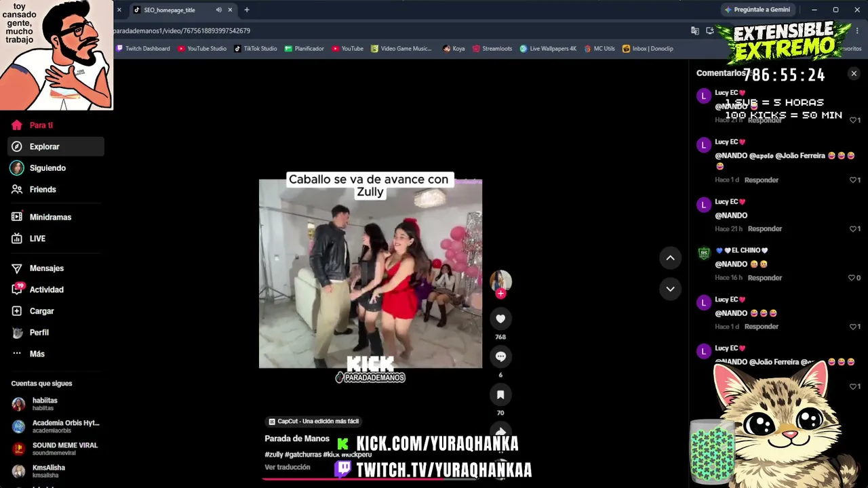Close the SEO_homepage_title browser tab
This screenshot has height=488, width=868.
tap(230, 10)
